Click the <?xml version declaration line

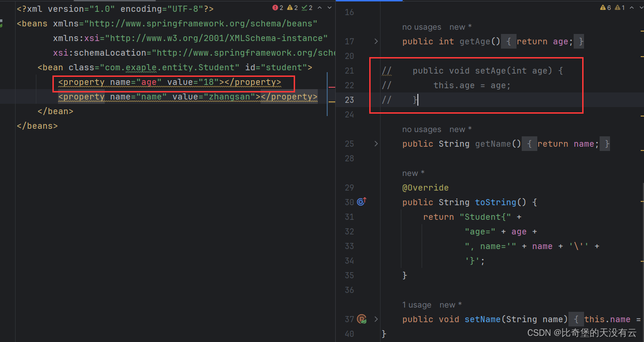[x=115, y=9]
